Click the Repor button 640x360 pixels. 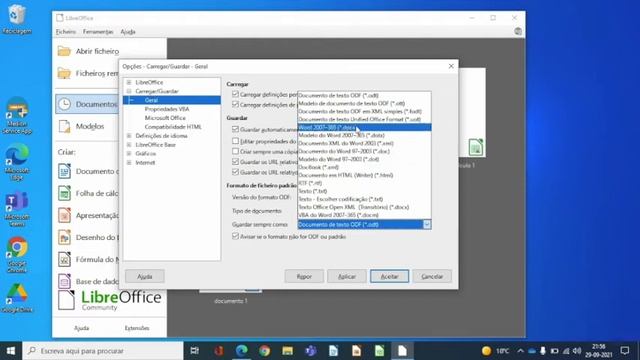(304, 276)
